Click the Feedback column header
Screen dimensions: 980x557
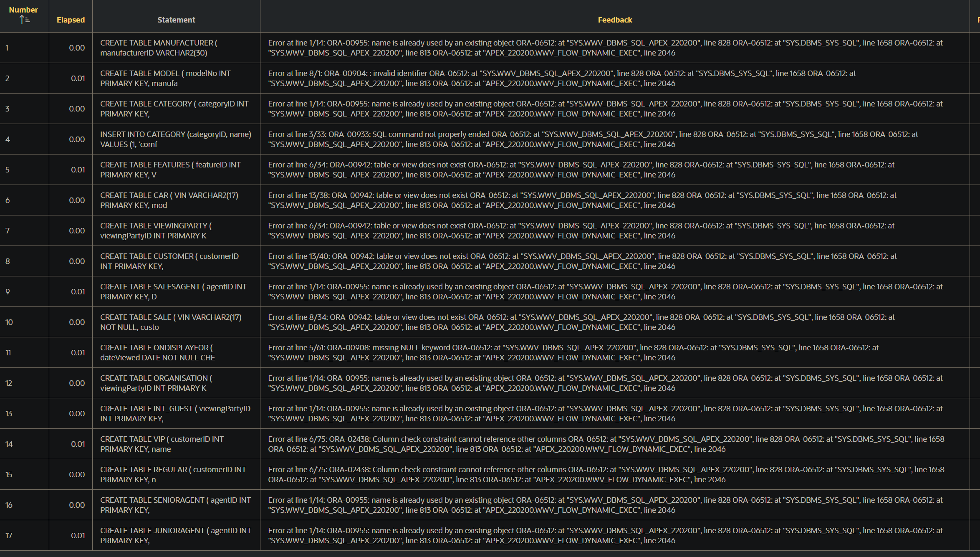click(614, 20)
